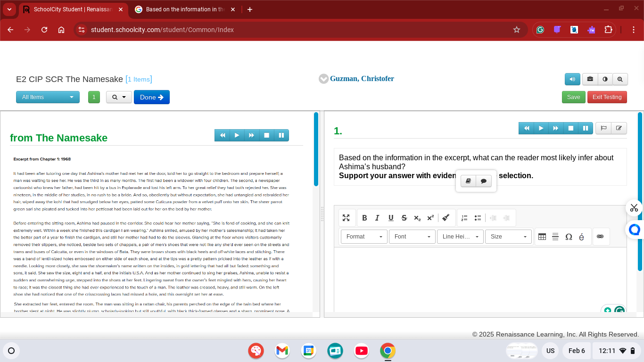Maximize the answer editor

[x=346, y=218]
